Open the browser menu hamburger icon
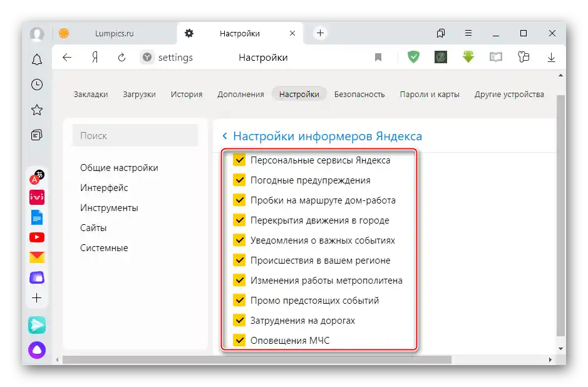 (x=468, y=33)
